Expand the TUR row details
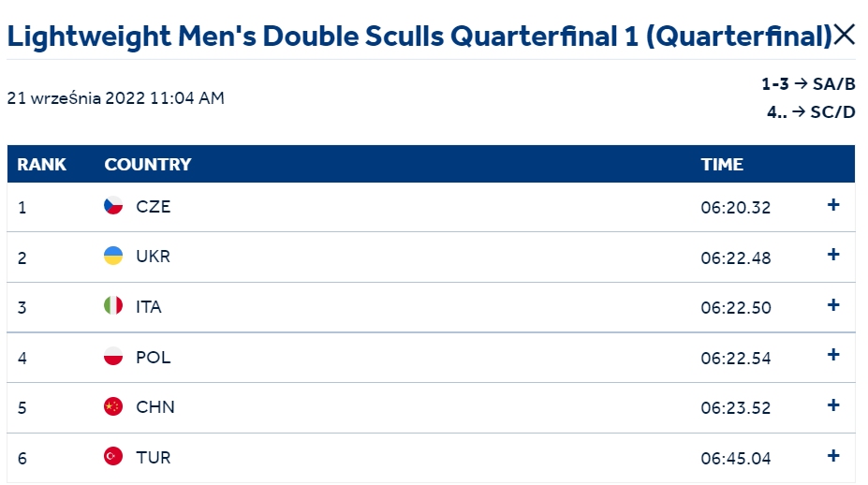The width and height of the screenshot is (868, 485). (833, 456)
